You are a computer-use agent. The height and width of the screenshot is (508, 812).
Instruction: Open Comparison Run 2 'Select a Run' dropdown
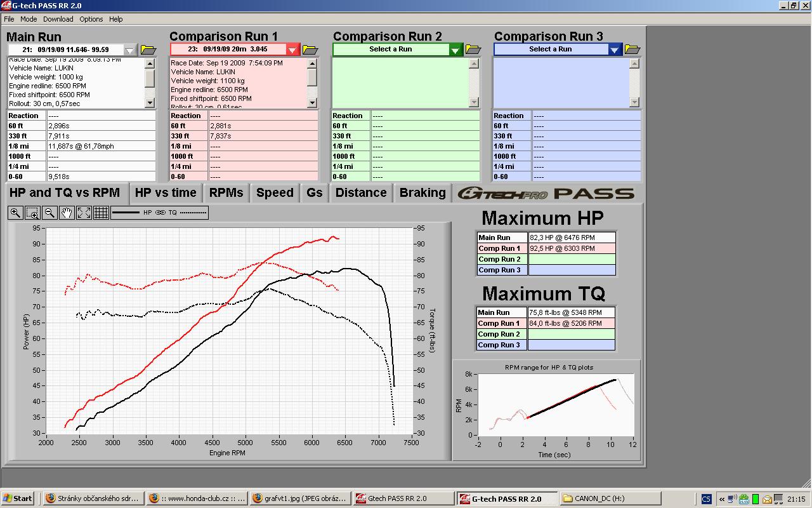pos(456,50)
